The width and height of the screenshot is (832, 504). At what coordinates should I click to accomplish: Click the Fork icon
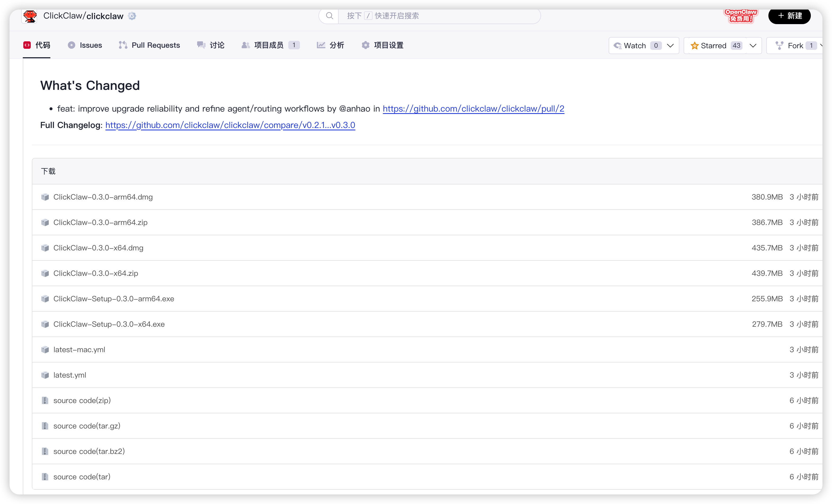[x=779, y=46]
